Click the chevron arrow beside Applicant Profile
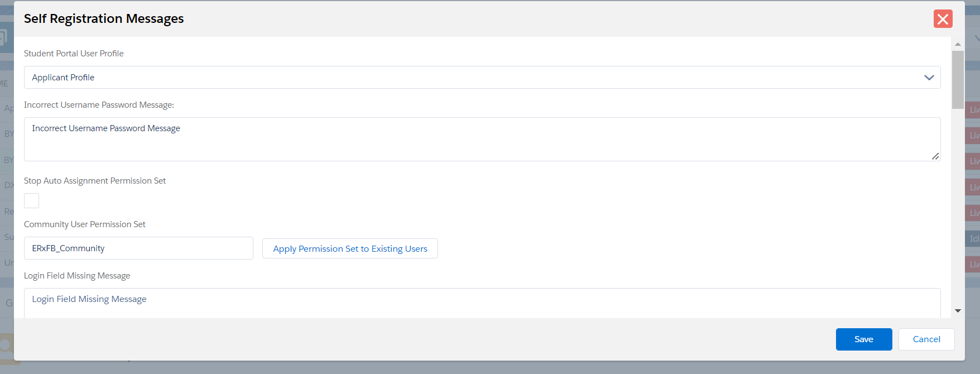This screenshot has width=980, height=374. [929, 78]
